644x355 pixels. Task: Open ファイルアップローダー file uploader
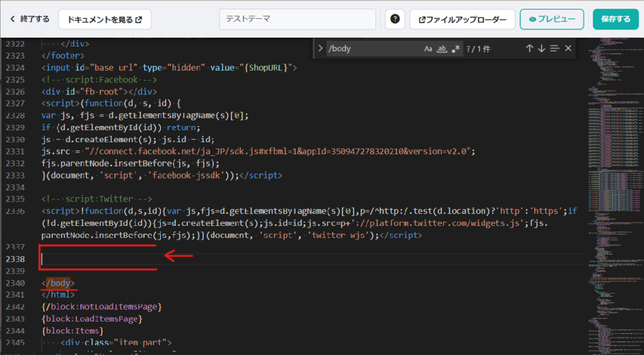[x=462, y=20]
